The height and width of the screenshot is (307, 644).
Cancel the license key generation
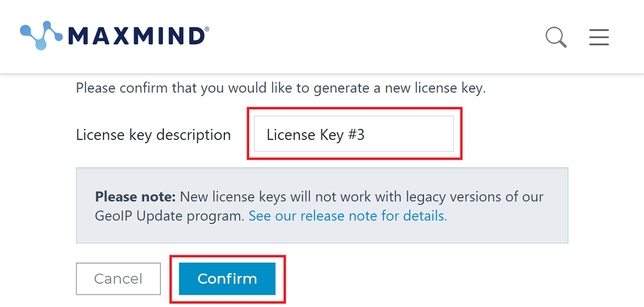coord(118,278)
